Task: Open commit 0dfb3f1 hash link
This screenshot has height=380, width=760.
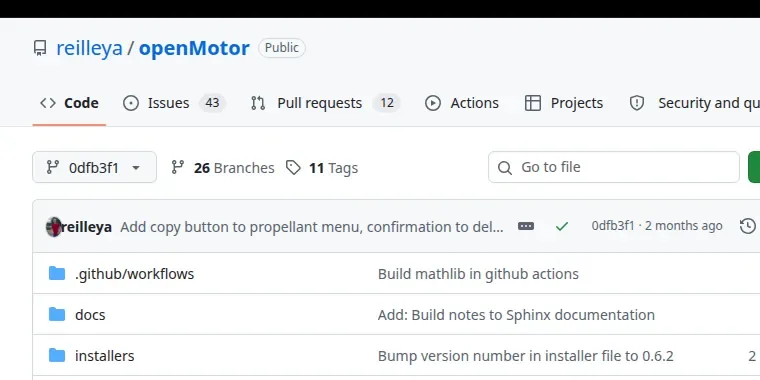Action: (x=613, y=226)
